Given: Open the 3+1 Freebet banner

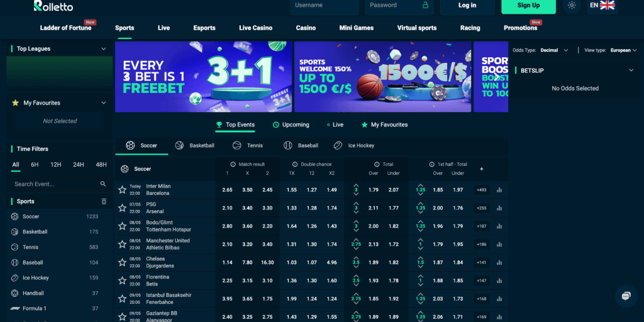Looking at the screenshot, I should click(203, 77).
